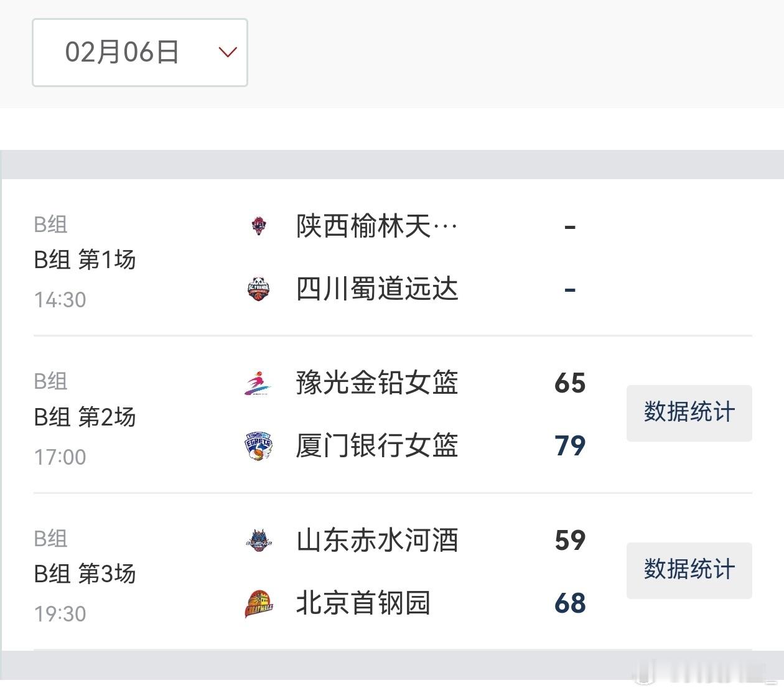This screenshot has width=784, height=693.
Task: Click the red dropdown chevron beside the date
Action: pyautogui.click(x=227, y=52)
